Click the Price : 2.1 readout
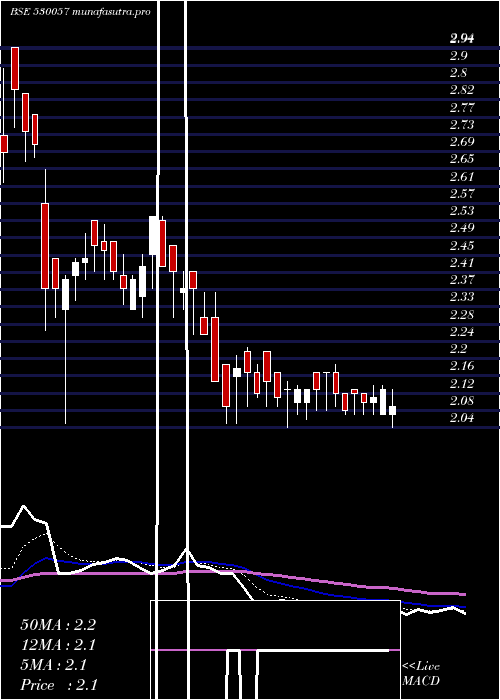 [x=59, y=685]
